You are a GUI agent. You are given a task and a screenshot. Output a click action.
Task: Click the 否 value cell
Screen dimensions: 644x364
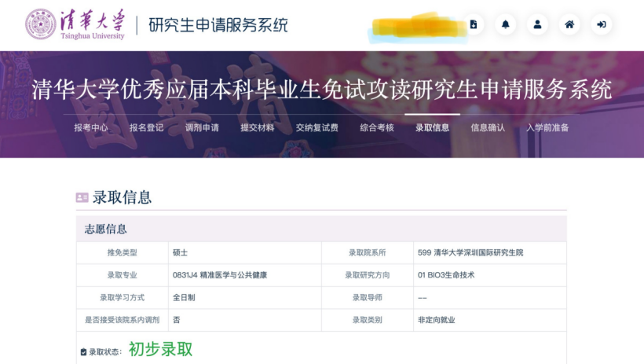pos(245,320)
